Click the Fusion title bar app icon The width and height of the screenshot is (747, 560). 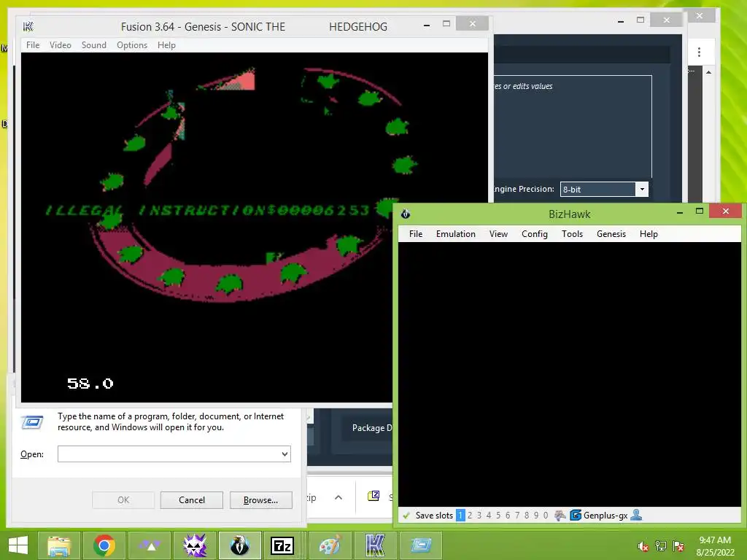(x=28, y=27)
